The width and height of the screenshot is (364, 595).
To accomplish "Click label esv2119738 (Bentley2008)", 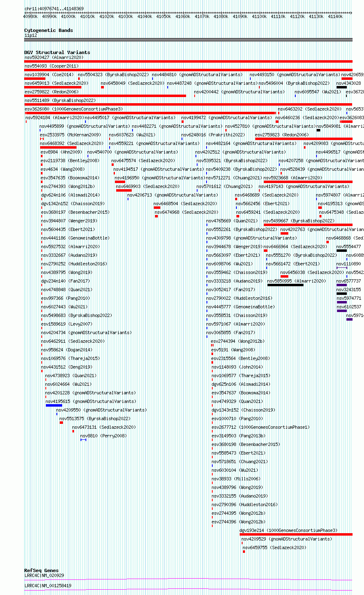I will [70, 161].
